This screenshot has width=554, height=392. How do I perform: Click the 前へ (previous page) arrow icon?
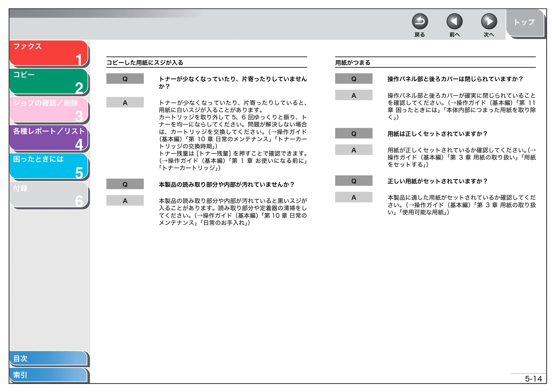[x=454, y=21]
